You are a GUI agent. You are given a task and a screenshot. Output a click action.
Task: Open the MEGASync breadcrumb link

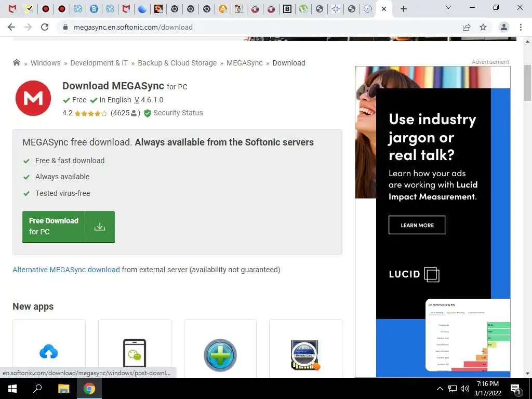click(245, 63)
